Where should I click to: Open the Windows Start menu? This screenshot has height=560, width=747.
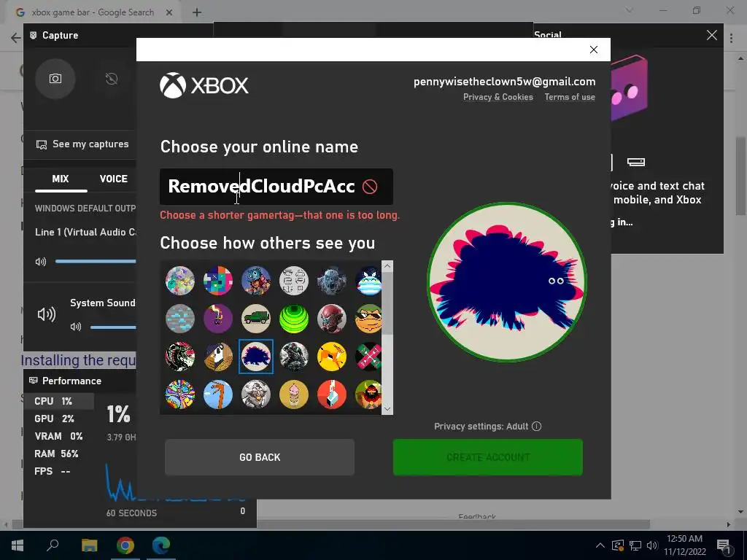tap(18, 545)
